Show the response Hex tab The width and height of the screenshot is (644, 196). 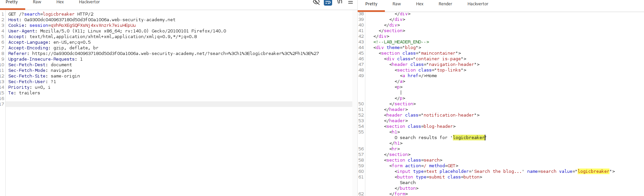click(420, 4)
